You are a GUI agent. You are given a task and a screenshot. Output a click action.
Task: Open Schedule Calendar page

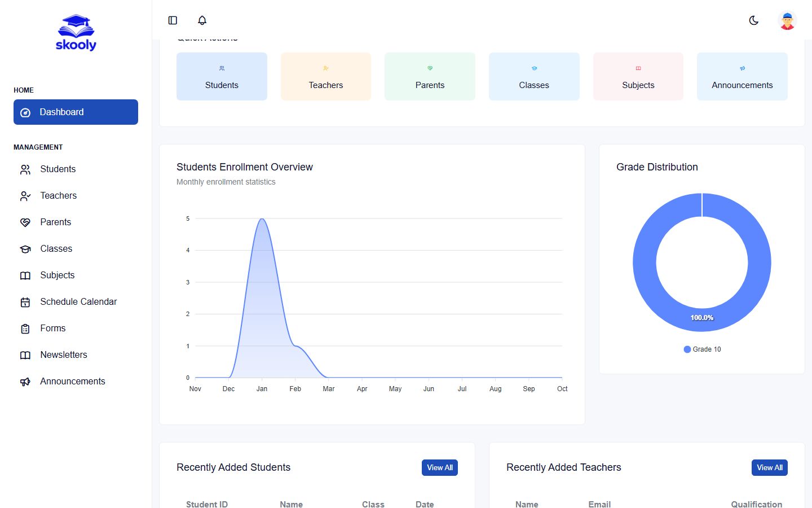tap(76, 302)
